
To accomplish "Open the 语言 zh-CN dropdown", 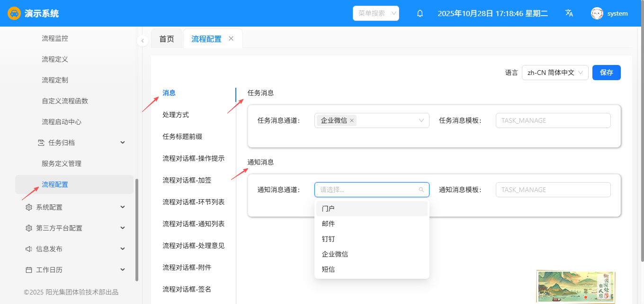I will [x=555, y=73].
